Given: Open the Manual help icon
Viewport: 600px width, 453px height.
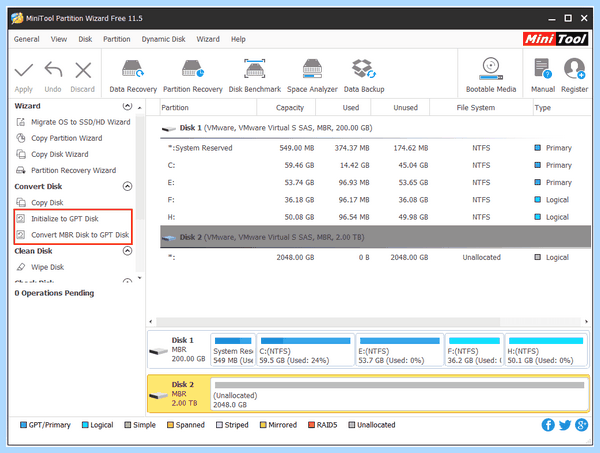Looking at the screenshot, I should 543,69.
